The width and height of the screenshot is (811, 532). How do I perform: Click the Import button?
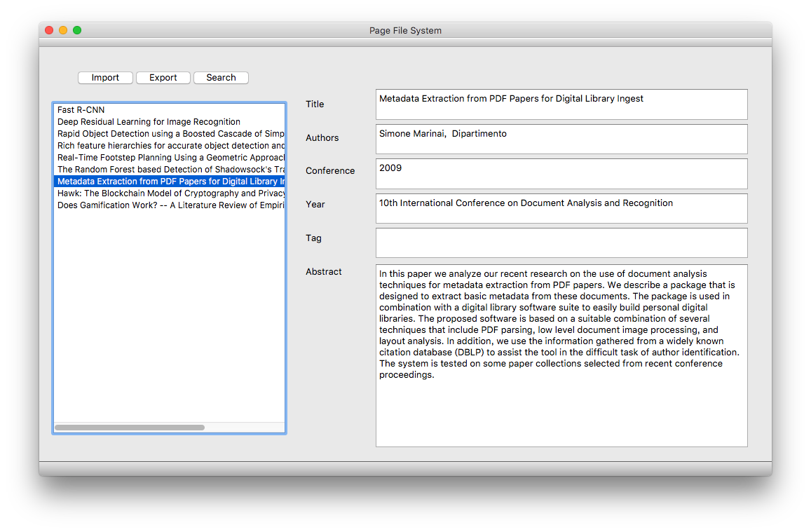click(105, 78)
